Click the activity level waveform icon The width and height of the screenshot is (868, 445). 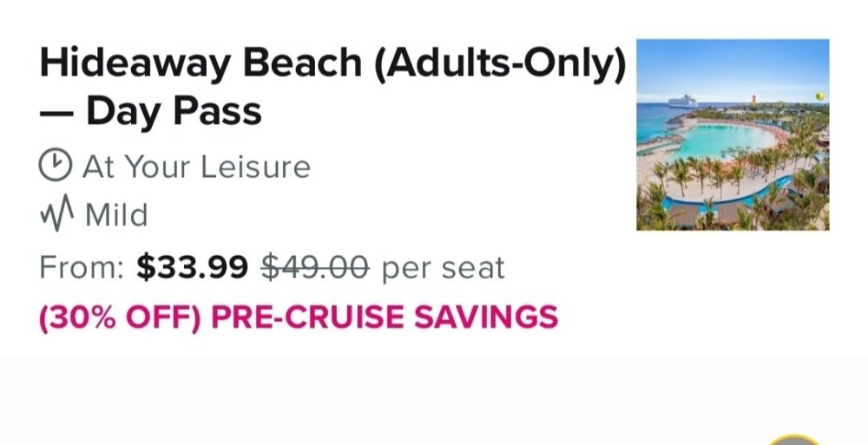[56, 213]
